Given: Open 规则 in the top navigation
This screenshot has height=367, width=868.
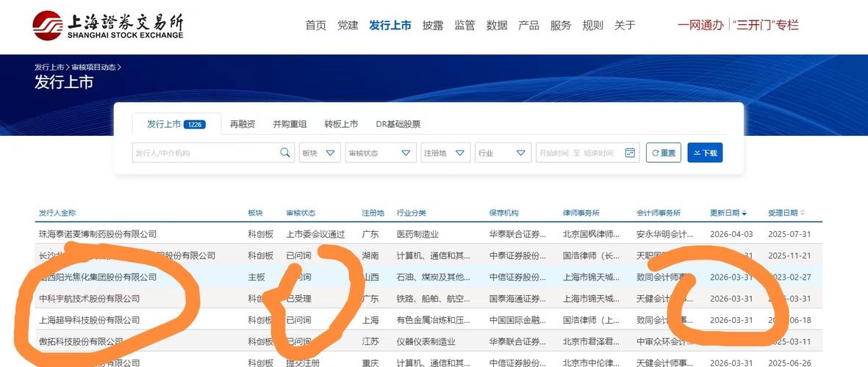Looking at the screenshot, I should (x=593, y=25).
